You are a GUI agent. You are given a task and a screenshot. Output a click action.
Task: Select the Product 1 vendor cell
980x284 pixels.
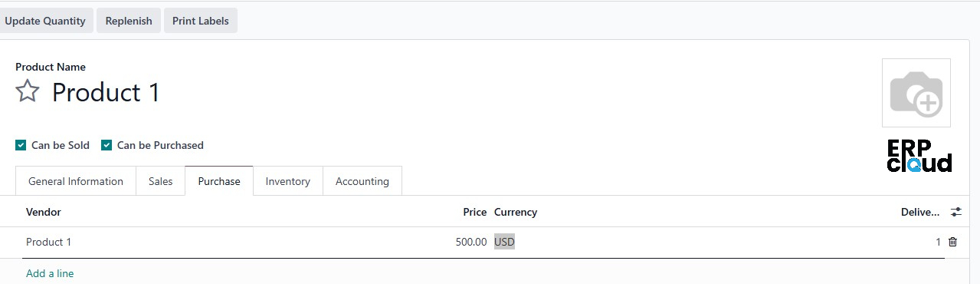(49, 242)
